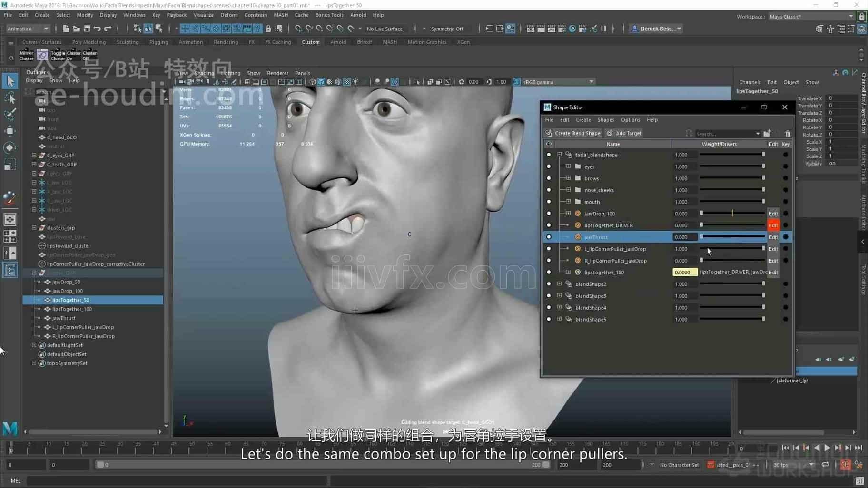This screenshot has width=868, height=488.
Task: Open the Shading menu in viewport panel
Action: [x=204, y=73]
